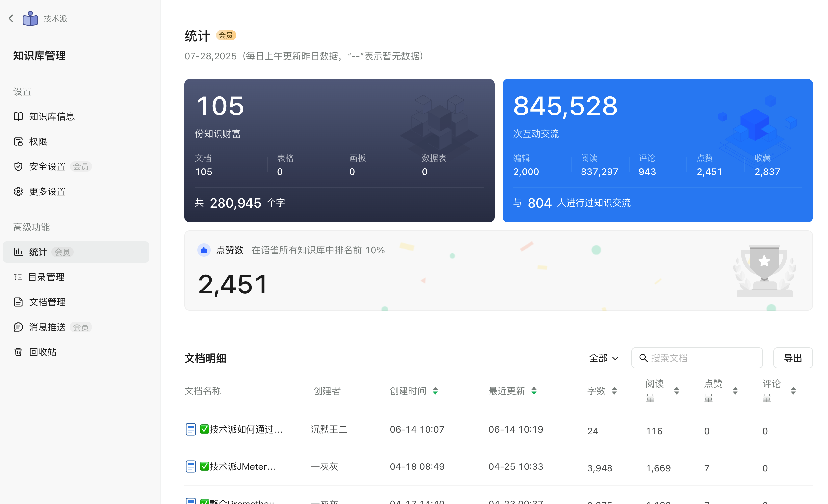
Task: Open the 更多设置 gear icon
Action: pos(18,191)
